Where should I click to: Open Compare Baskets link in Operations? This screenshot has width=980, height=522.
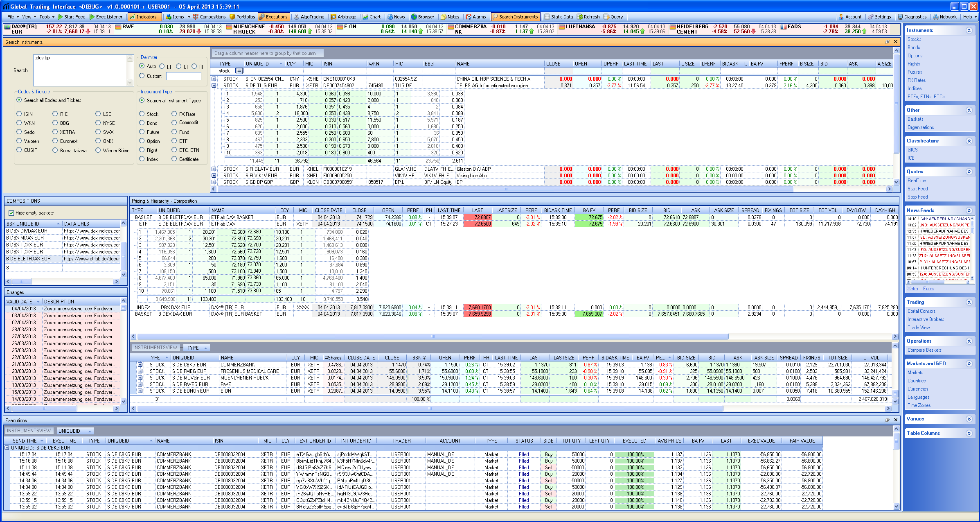924,350
